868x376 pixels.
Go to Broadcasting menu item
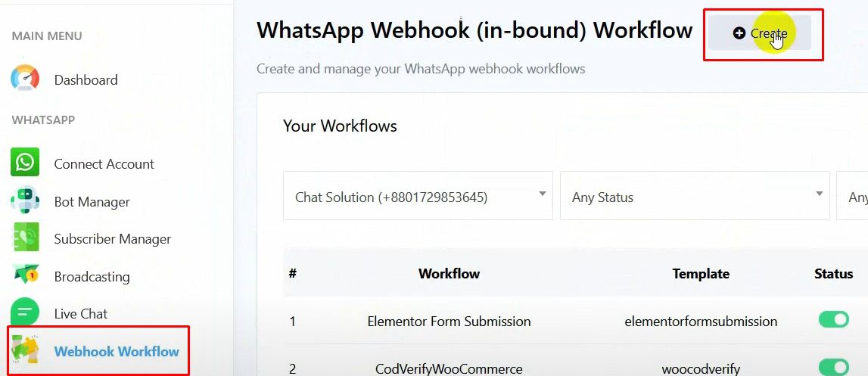(x=92, y=277)
